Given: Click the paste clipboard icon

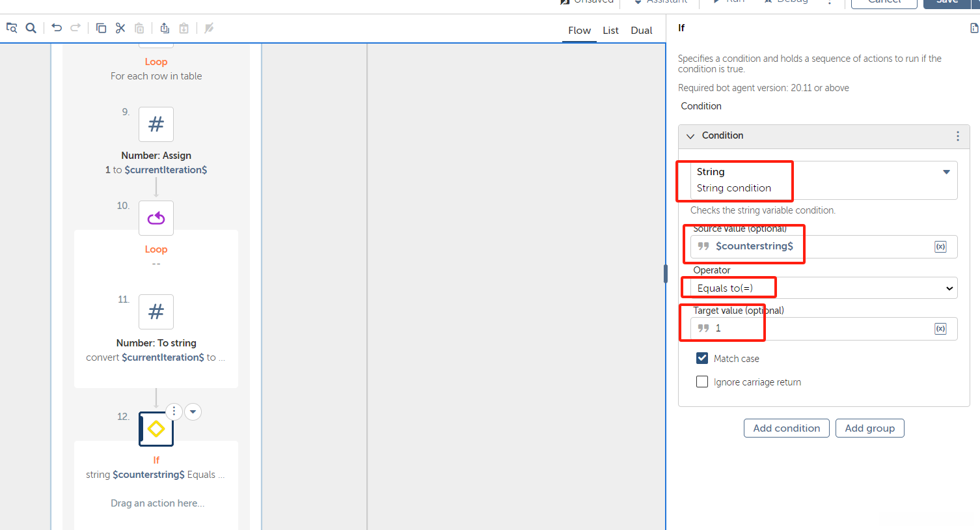Looking at the screenshot, I should point(139,28).
